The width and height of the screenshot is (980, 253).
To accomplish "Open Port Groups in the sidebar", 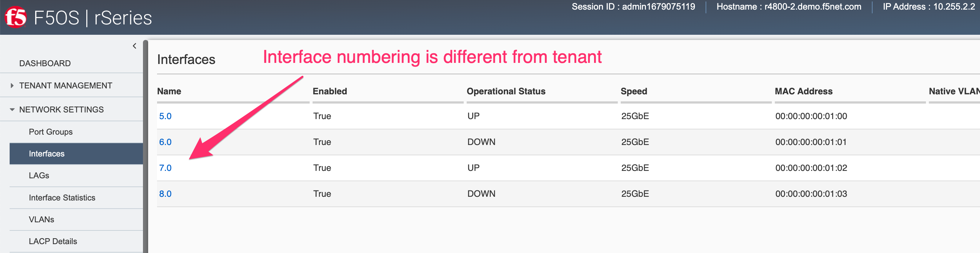I will pos(51,132).
